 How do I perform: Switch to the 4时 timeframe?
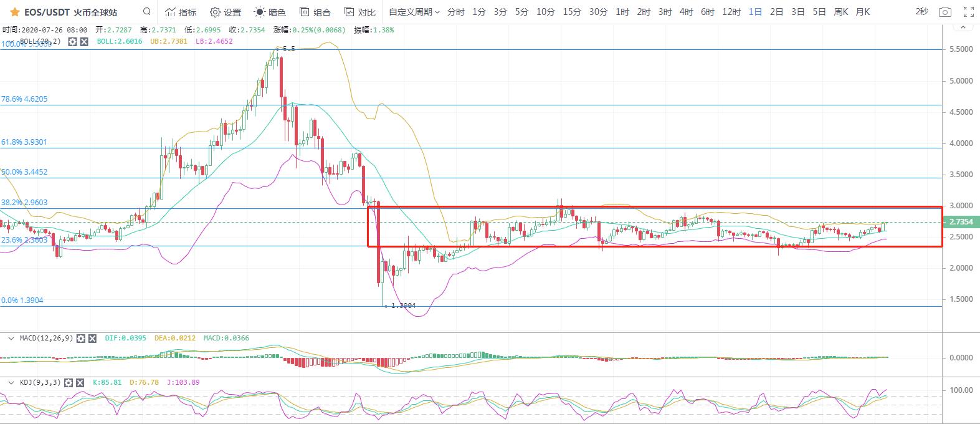(686, 12)
